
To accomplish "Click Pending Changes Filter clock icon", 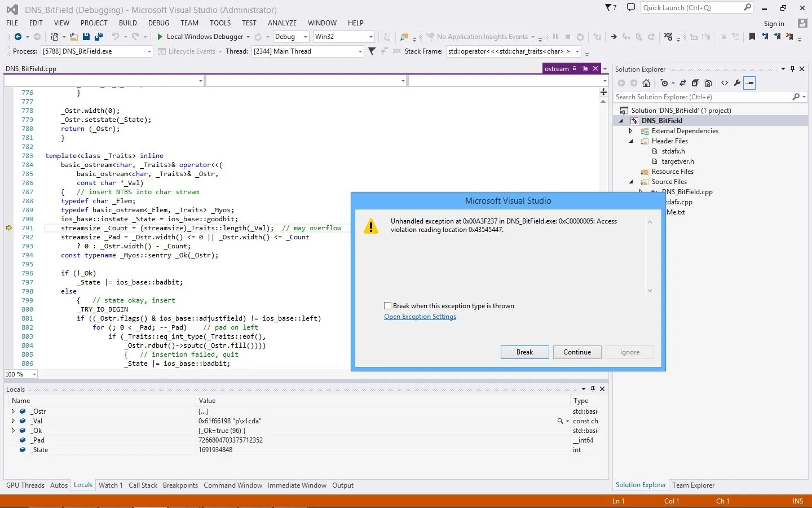I will click(664, 83).
